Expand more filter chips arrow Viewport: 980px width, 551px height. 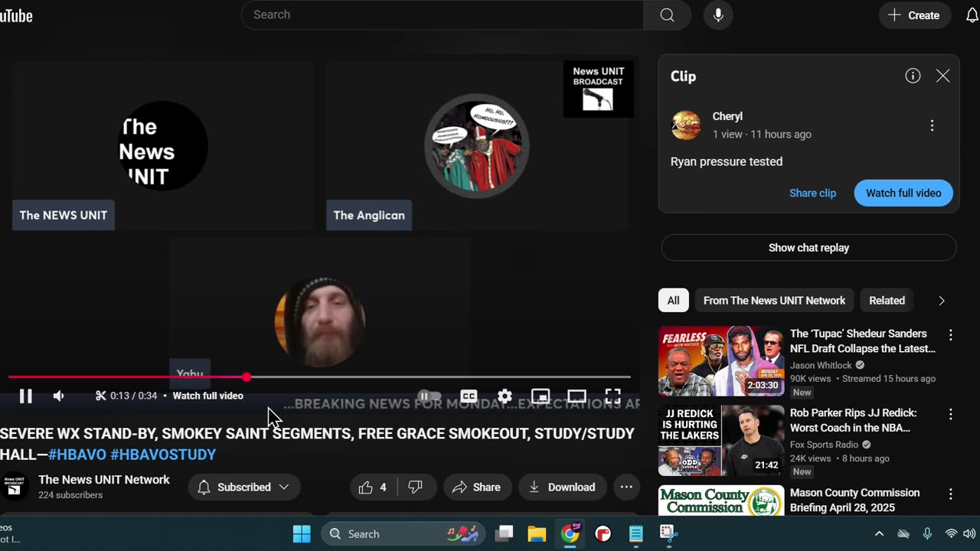pos(942,301)
